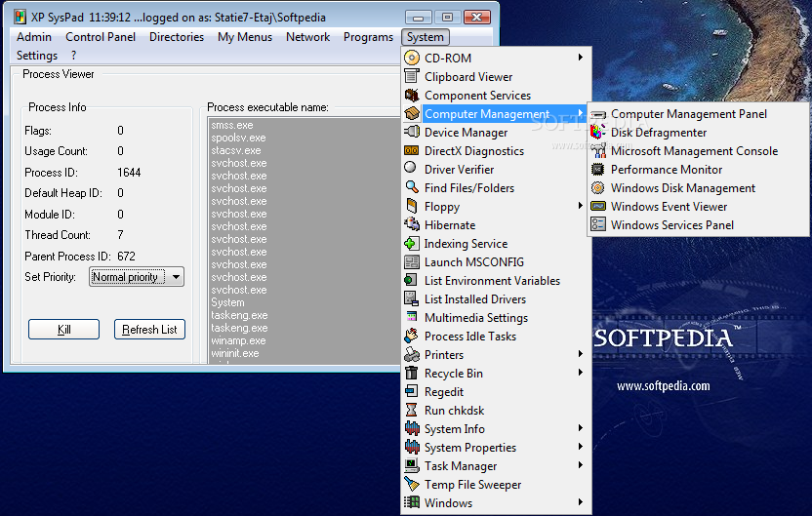The height and width of the screenshot is (516, 812).
Task: Click the Recycle Bin icon
Action: pos(412,373)
